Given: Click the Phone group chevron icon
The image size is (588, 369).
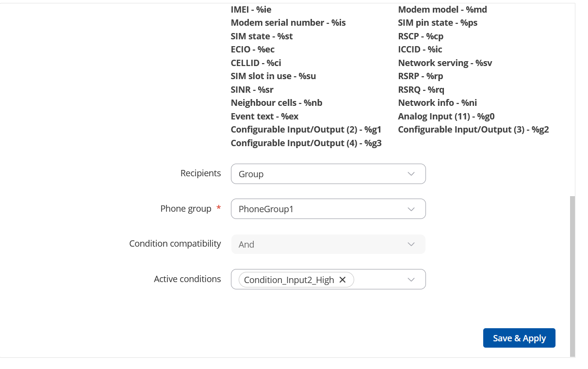Looking at the screenshot, I should tap(411, 209).
